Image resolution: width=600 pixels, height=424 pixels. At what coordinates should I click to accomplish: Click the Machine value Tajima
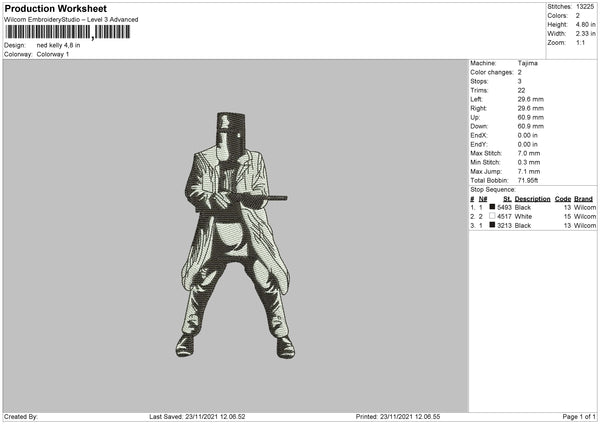pyautogui.click(x=528, y=63)
